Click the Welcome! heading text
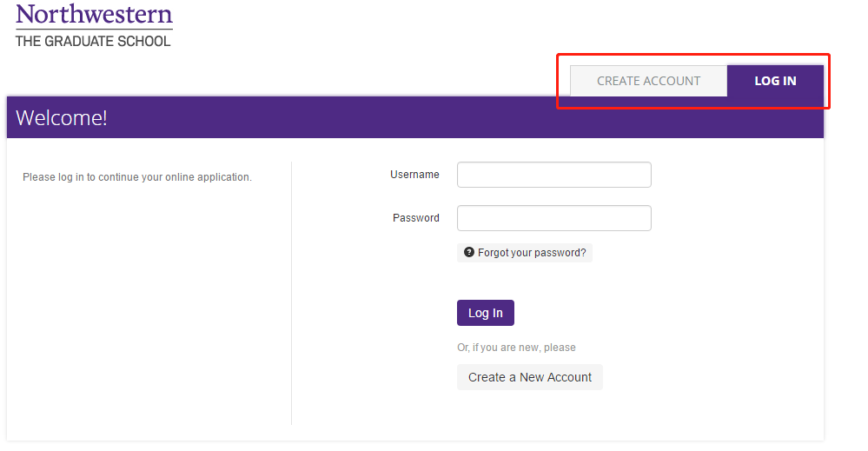Image resolution: width=868 pixels, height=451 pixels. click(x=62, y=118)
